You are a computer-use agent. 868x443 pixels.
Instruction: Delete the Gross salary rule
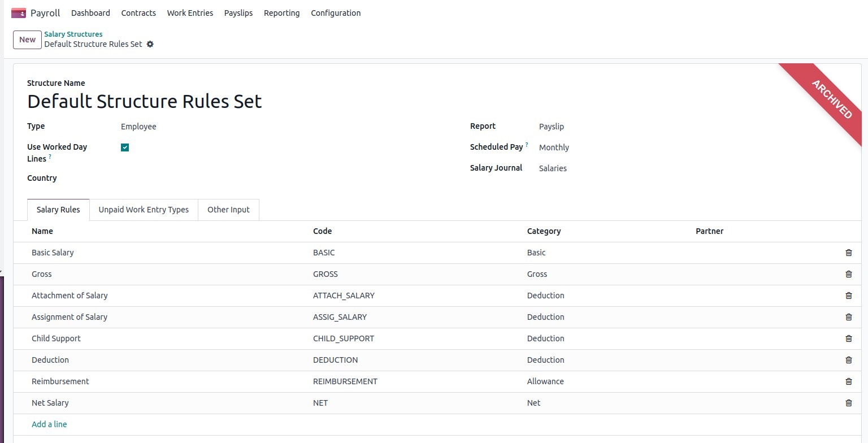pyautogui.click(x=848, y=274)
